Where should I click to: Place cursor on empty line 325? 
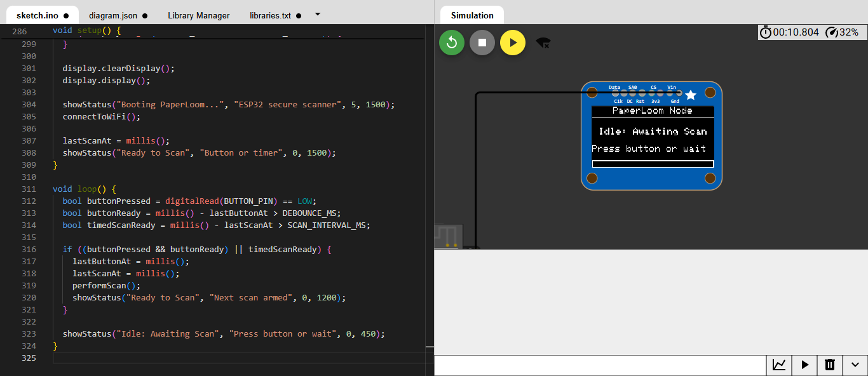[x=241, y=358]
